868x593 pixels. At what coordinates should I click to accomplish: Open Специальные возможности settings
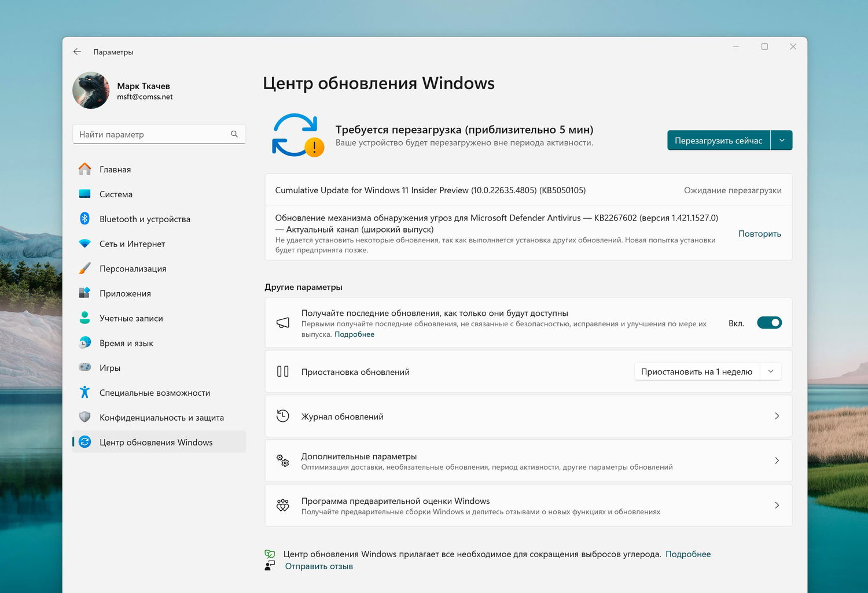[159, 393]
